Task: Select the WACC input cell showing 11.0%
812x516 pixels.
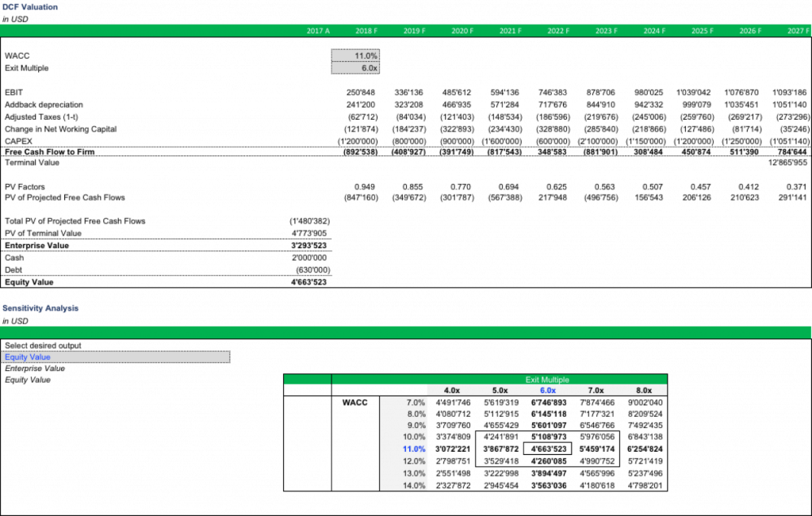Action: (x=355, y=56)
